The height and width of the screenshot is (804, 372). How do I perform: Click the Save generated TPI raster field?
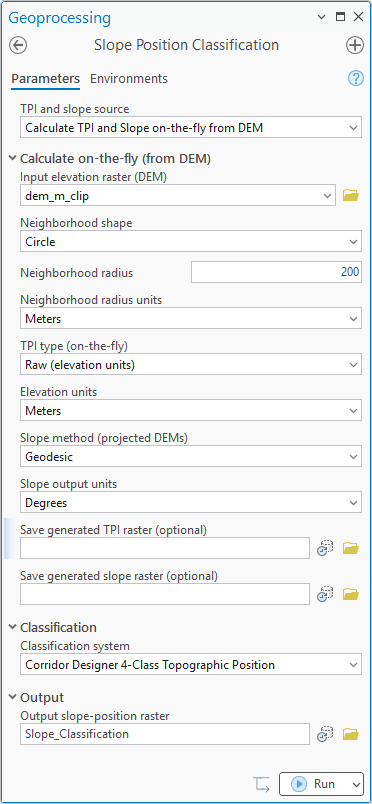point(165,548)
